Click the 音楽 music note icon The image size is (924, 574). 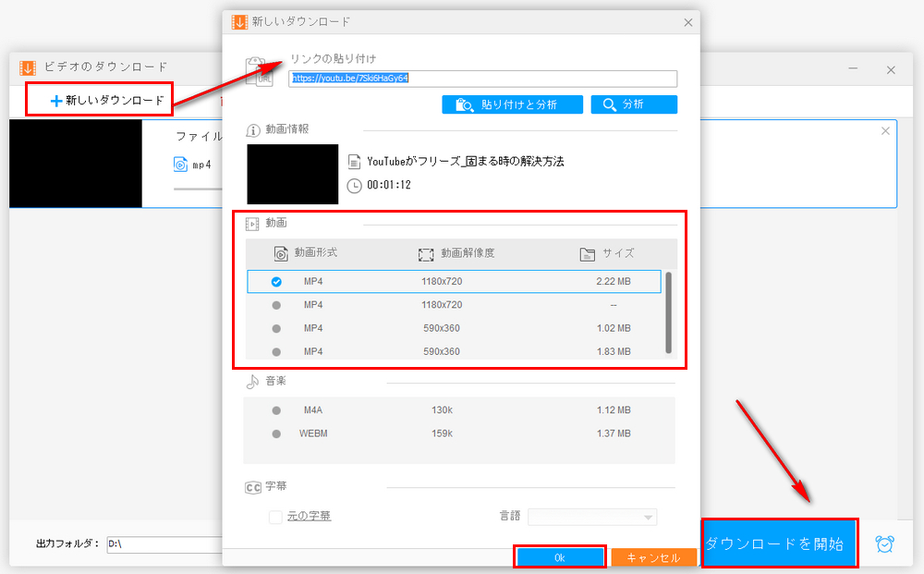coord(250,381)
